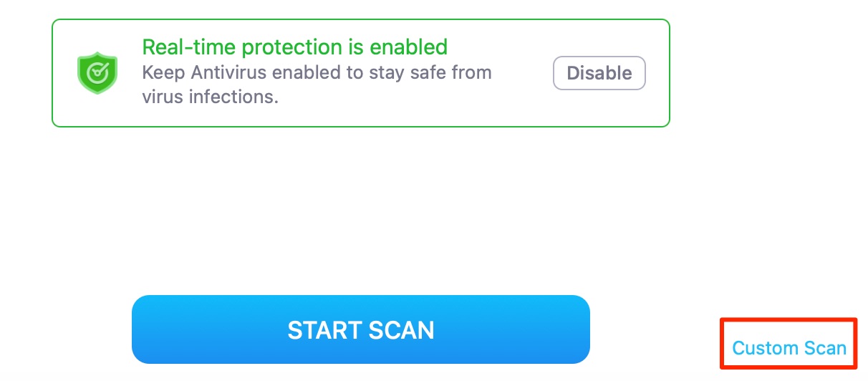Toggle protection off using Disable
Viewport: 868px width, 381px height.
pos(599,73)
